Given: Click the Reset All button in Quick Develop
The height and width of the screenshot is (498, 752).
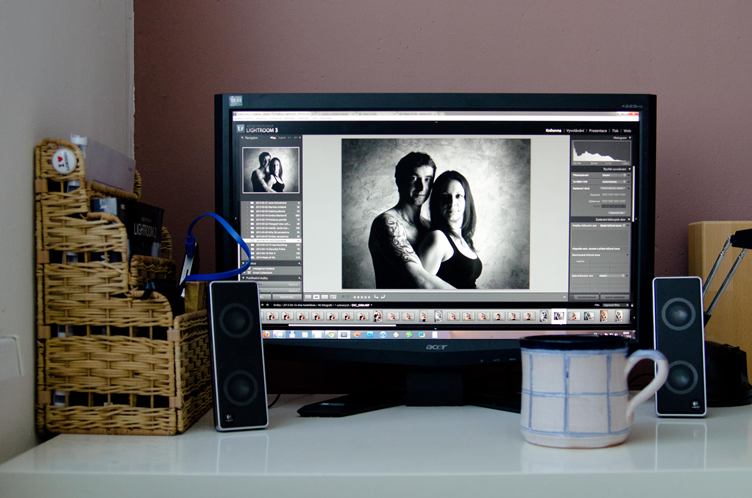Looking at the screenshot, I should pyautogui.click(x=617, y=213).
